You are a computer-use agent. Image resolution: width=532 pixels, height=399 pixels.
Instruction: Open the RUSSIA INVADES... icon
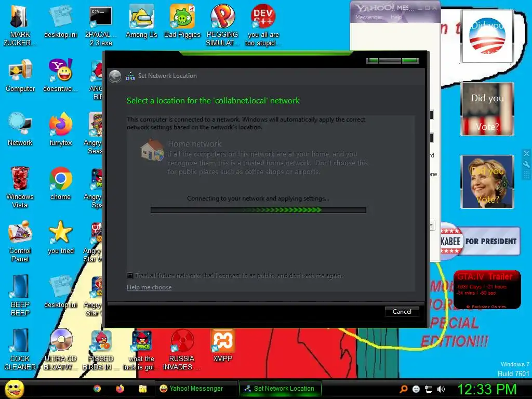(182, 350)
